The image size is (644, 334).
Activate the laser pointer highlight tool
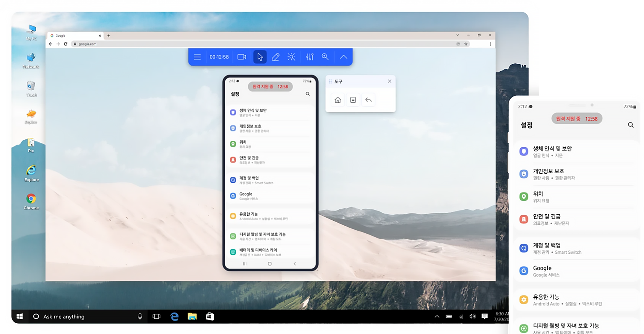[291, 57]
